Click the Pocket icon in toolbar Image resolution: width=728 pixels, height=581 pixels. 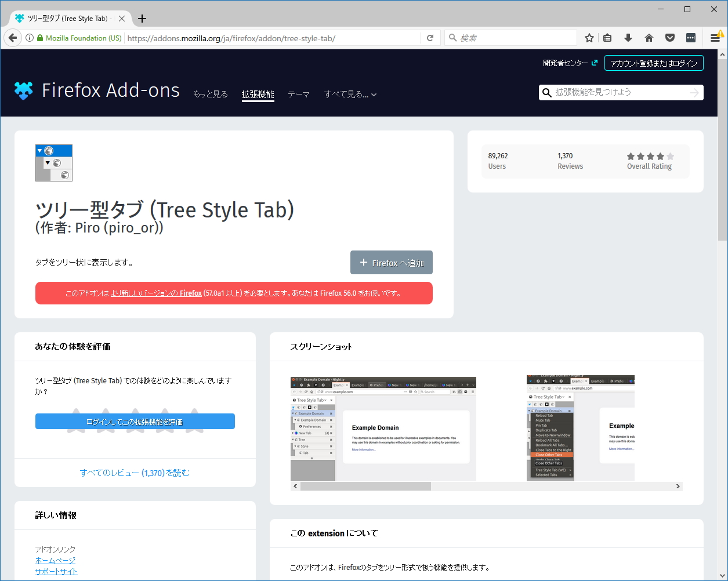pyautogui.click(x=670, y=38)
